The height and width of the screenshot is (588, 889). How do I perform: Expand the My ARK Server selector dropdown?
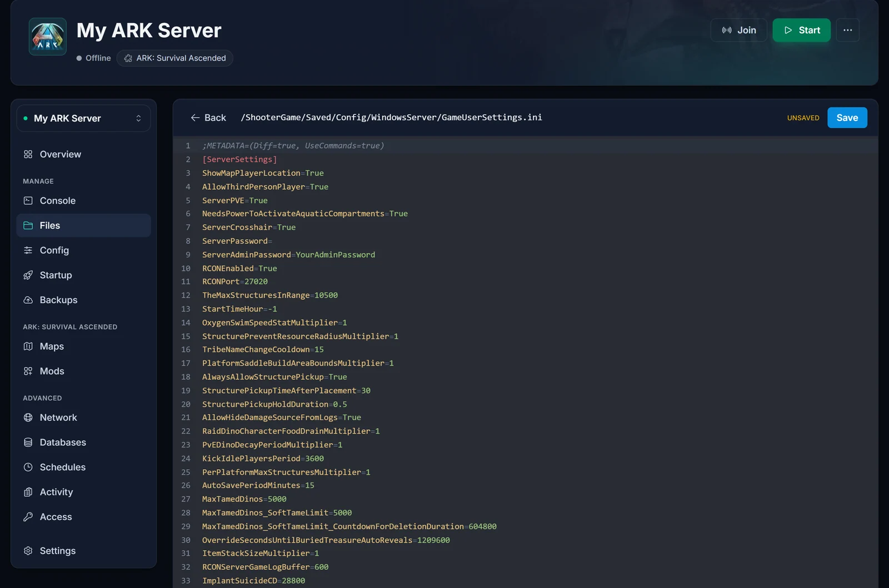83,118
